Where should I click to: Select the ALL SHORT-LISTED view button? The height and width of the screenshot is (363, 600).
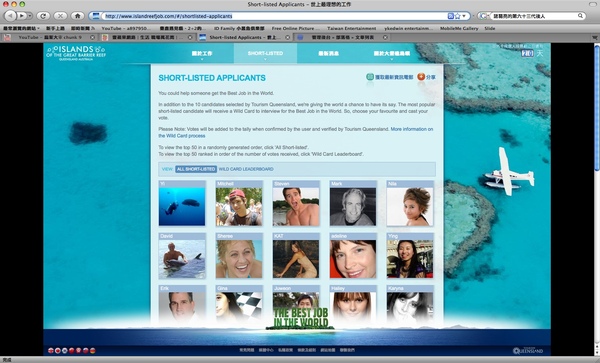[196, 169]
